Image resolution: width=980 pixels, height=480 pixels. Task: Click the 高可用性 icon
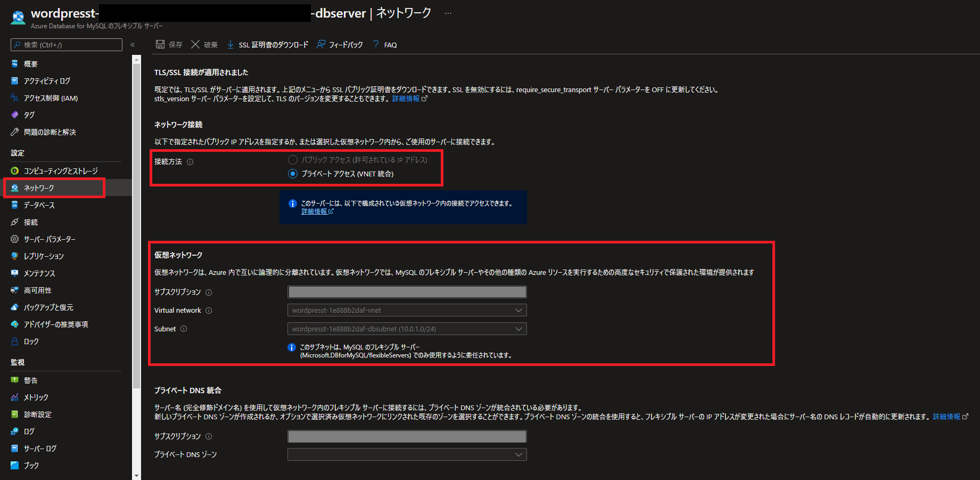(15, 290)
